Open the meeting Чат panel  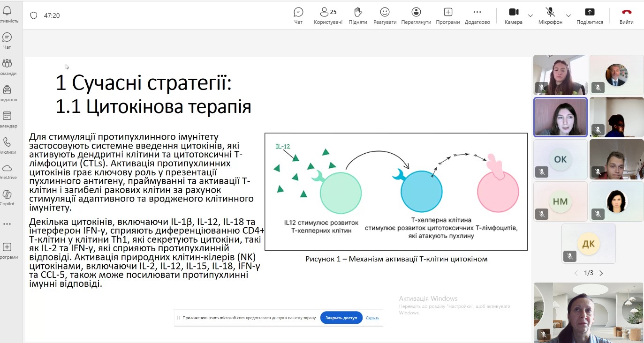coord(298,15)
